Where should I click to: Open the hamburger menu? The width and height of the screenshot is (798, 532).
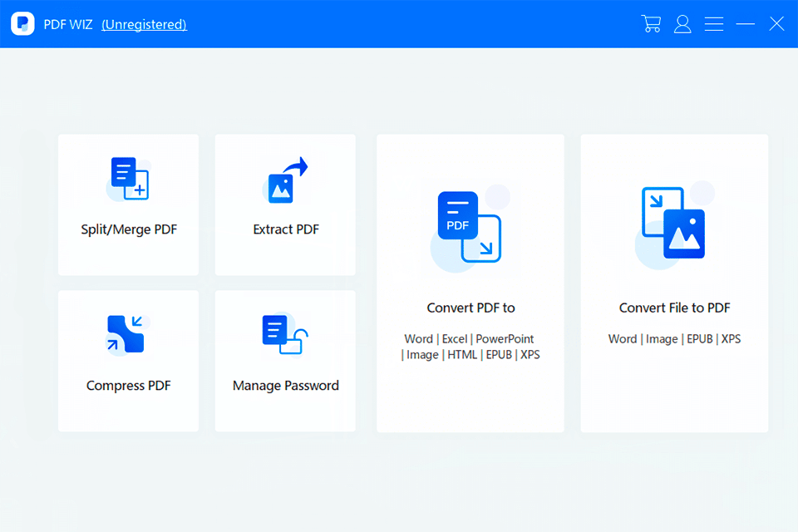coord(714,24)
